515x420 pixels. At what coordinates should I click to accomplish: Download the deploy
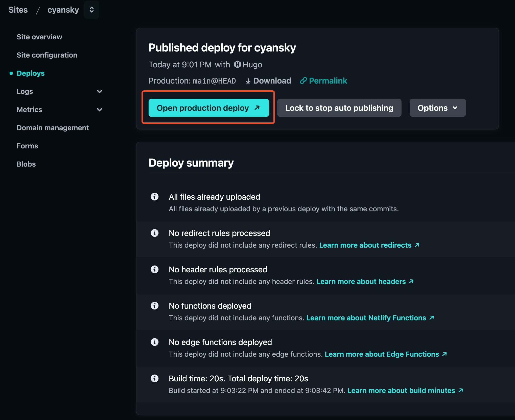(268, 81)
